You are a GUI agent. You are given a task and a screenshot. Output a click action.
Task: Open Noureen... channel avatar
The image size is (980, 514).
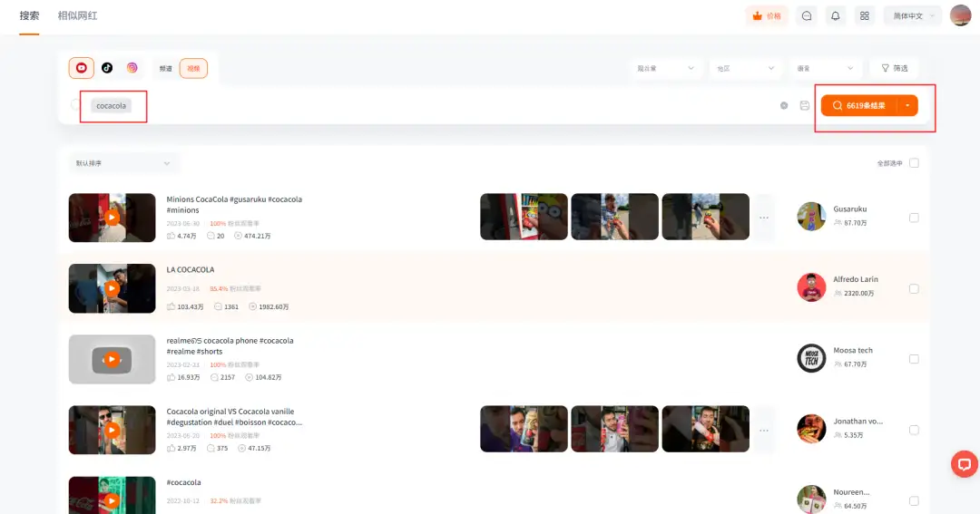[811, 499]
